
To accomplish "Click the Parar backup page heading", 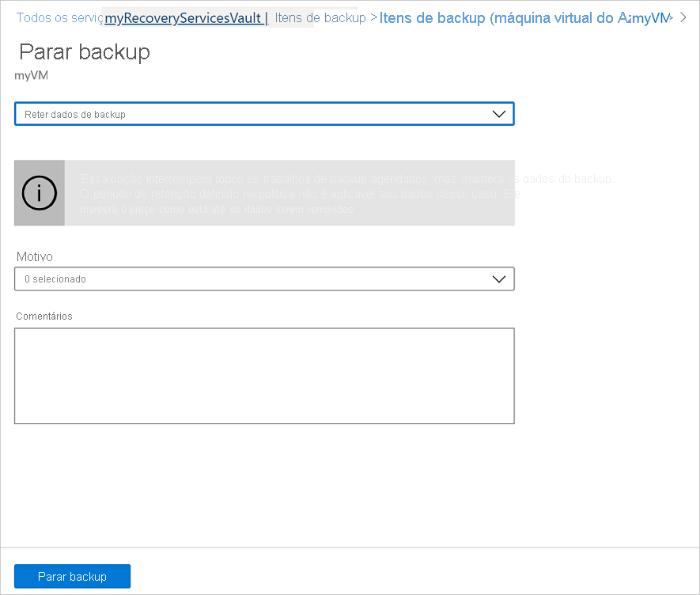I will pos(85,51).
